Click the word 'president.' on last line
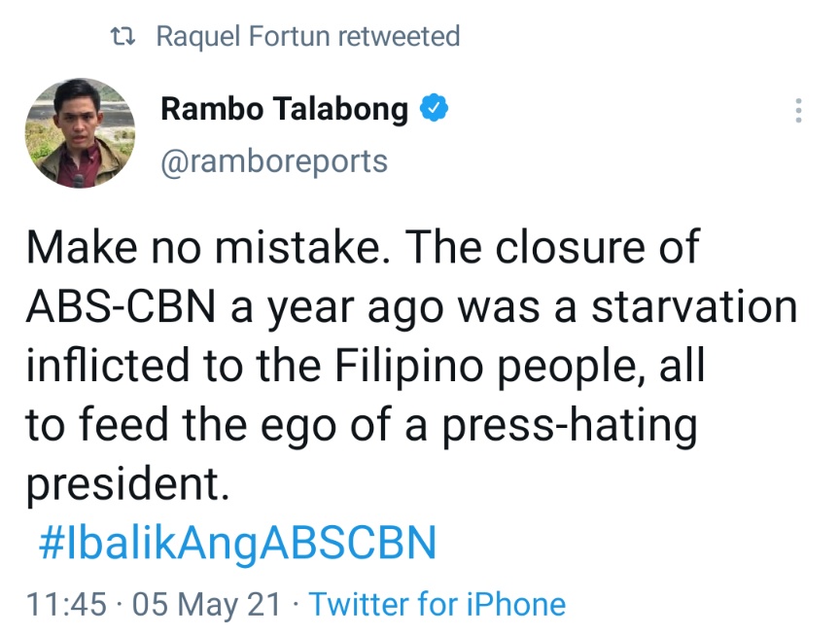Screen dimensions: 840x636 [x=127, y=484]
